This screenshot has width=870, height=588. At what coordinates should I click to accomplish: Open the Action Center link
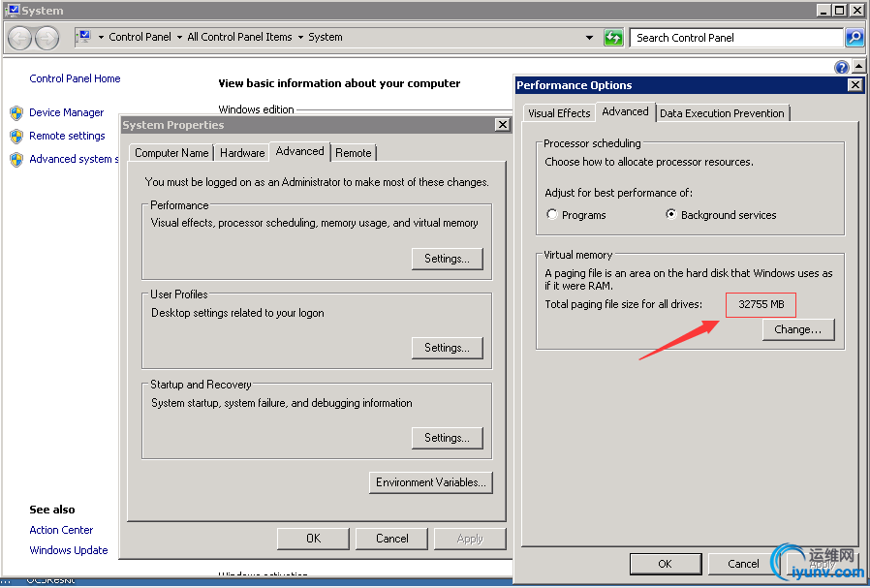coord(61,530)
